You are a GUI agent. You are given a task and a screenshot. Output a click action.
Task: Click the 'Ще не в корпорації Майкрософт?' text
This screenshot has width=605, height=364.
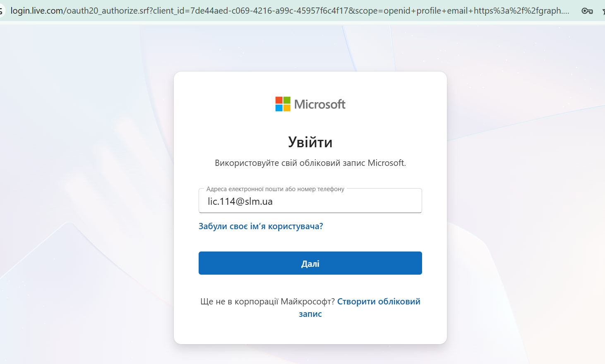click(x=268, y=302)
